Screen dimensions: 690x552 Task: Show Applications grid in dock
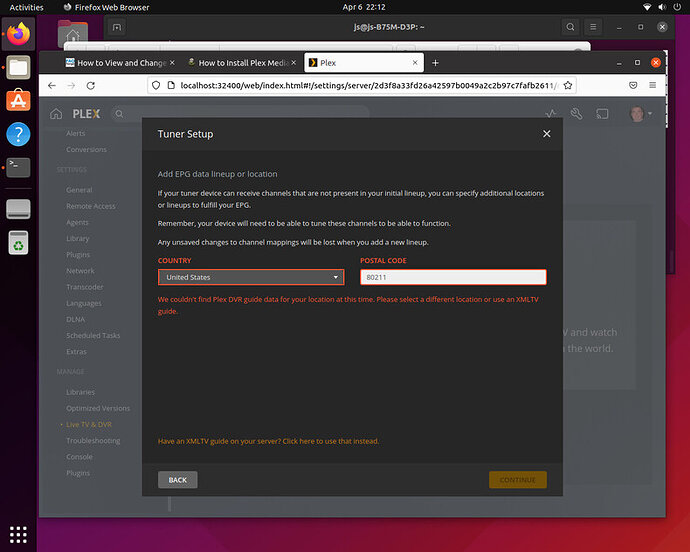coord(18,534)
